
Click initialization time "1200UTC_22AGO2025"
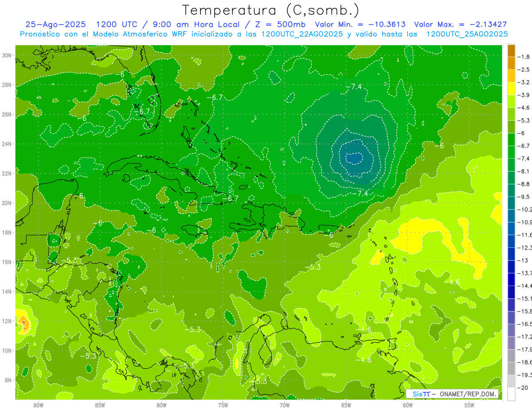302,34
